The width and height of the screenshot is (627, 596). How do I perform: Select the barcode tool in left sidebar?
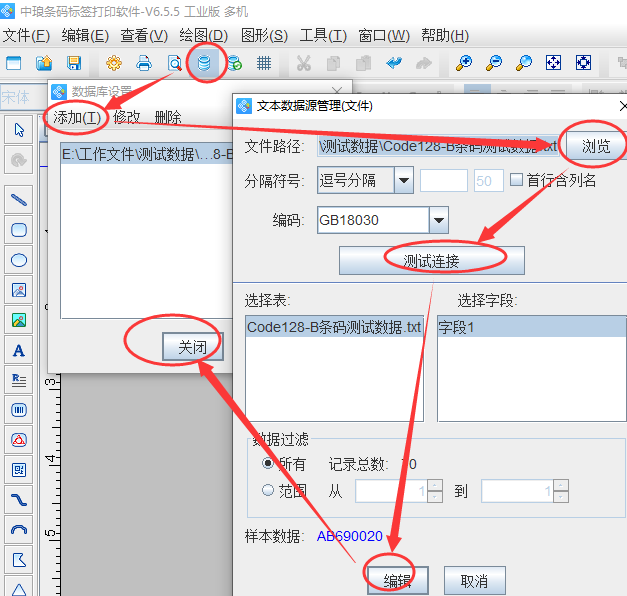click(x=18, y=410)
